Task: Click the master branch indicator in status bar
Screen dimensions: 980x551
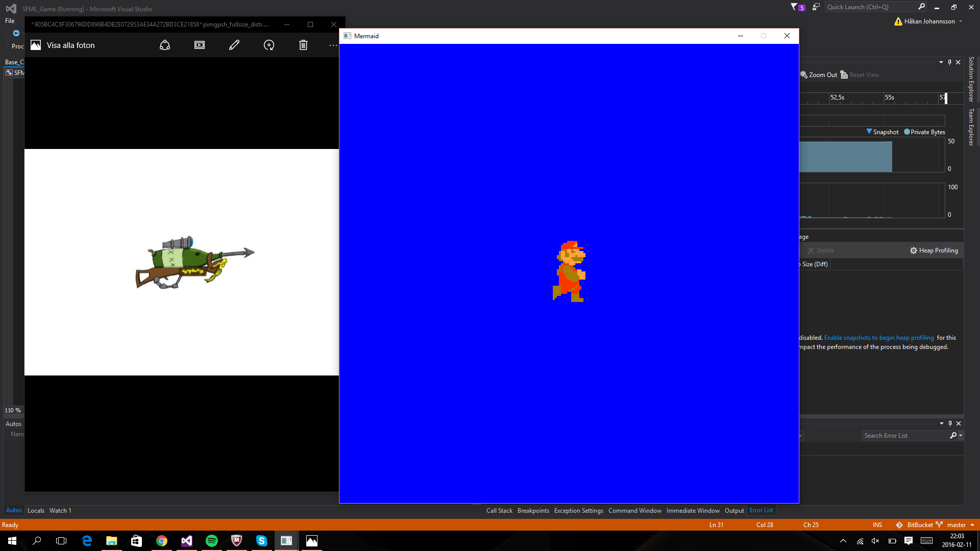Action: pyautogui.click(x=956, y=525)
